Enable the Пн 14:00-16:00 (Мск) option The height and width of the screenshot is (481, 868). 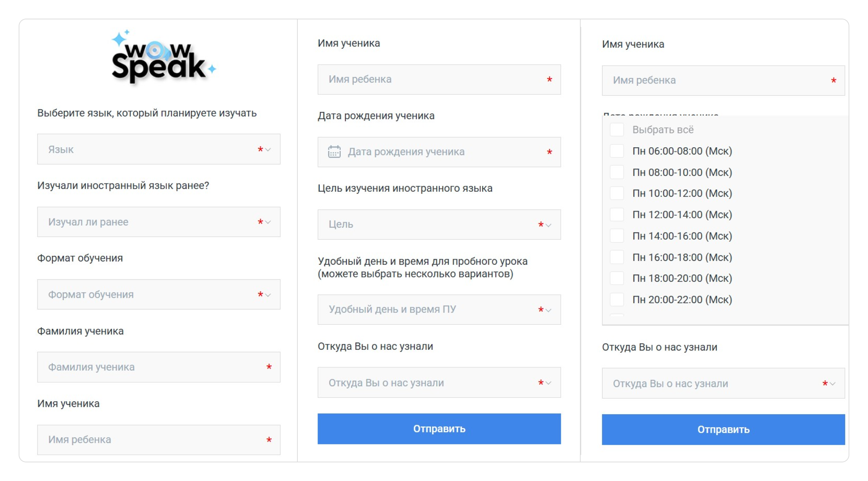[616, 236]
